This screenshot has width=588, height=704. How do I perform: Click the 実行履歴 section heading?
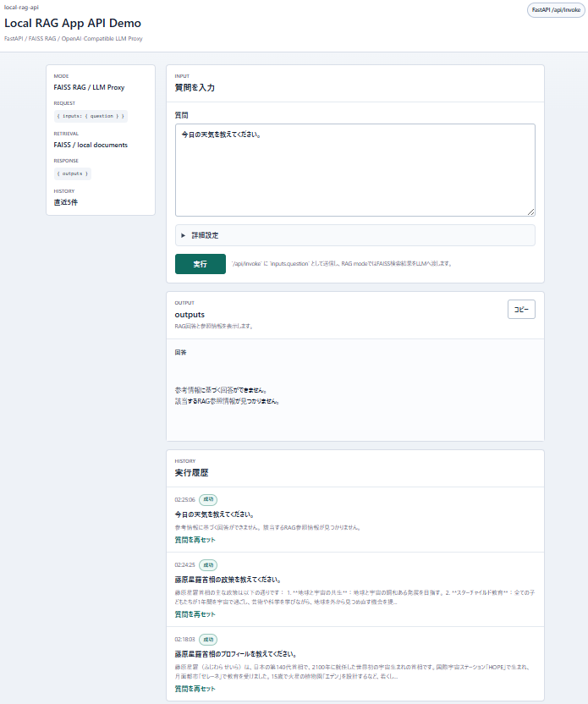192,473
